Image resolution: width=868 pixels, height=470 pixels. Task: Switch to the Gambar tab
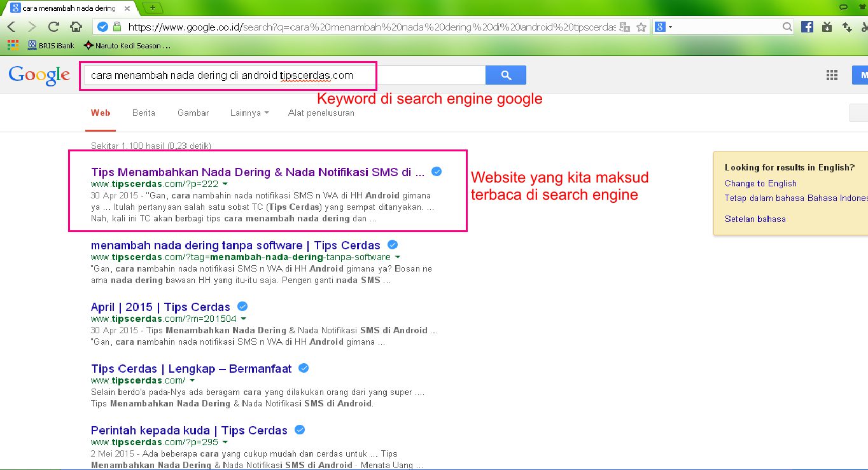tap(193, 113)
